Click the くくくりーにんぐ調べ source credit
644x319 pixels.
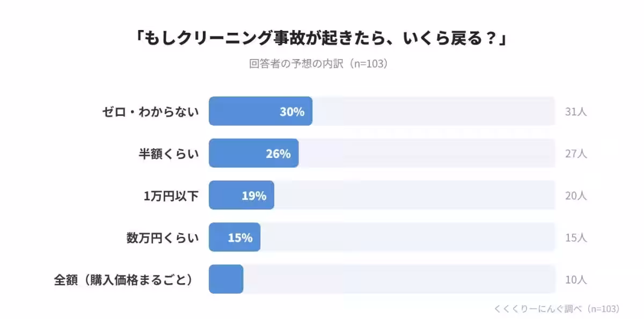coord(557,308)
